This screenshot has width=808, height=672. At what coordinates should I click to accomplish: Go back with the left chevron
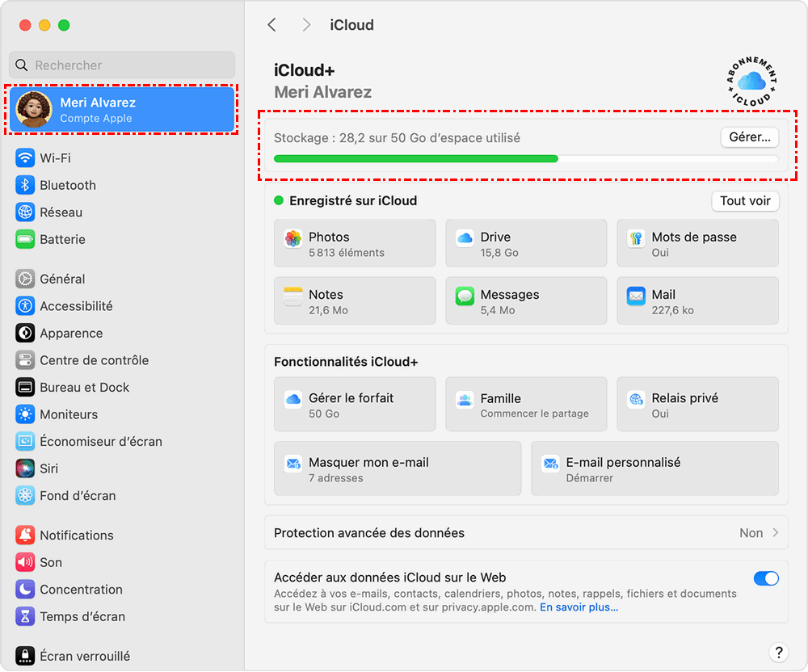click(x=272, y=25)
